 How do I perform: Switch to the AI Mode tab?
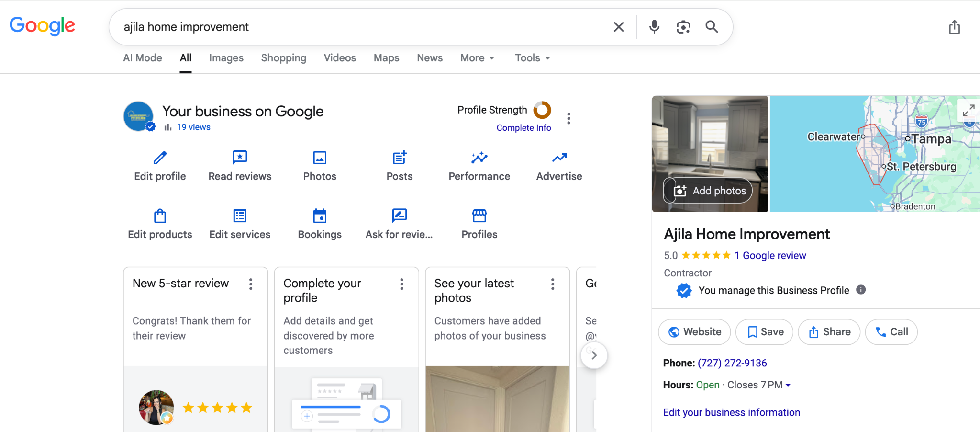[x=143, y=58]
